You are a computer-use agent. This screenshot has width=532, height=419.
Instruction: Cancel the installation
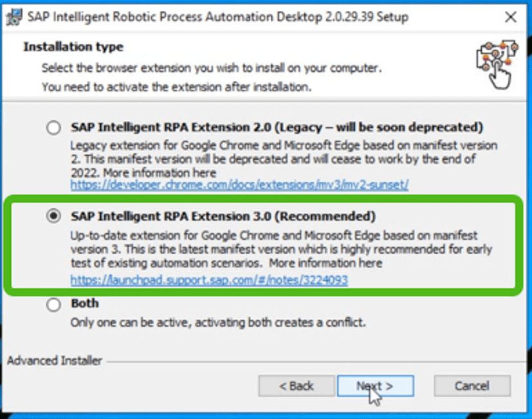pos(472,386)
